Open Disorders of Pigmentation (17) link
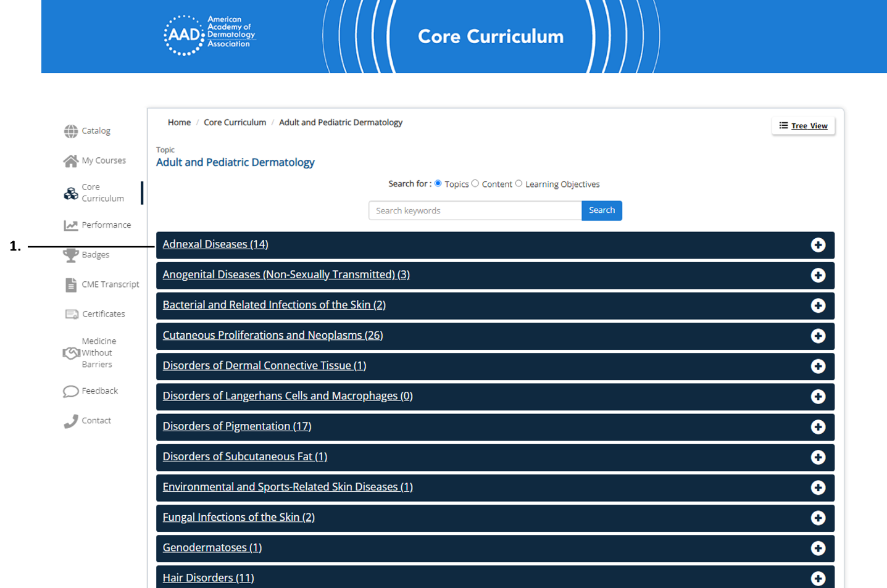The height and width of the screenshot is (588, 887). 237,426
